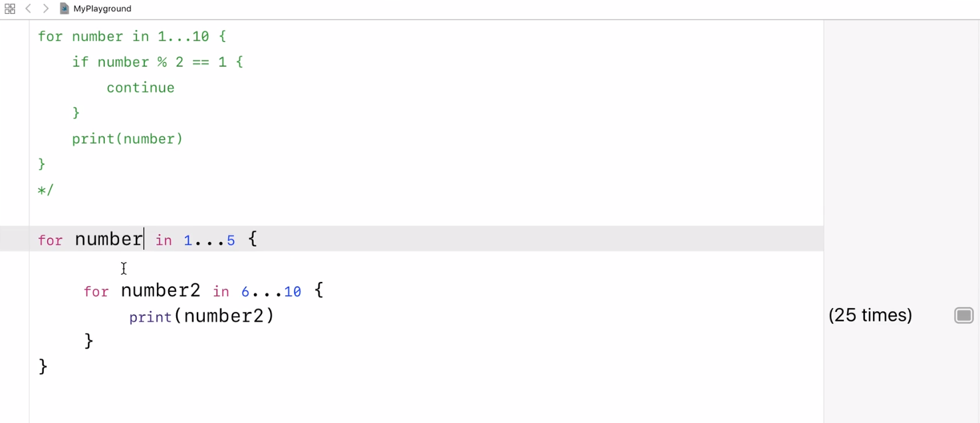Click the commented continue statement
Image resolution: width=980 pixels, height=423 pixels.
click(x=140, y=88)
